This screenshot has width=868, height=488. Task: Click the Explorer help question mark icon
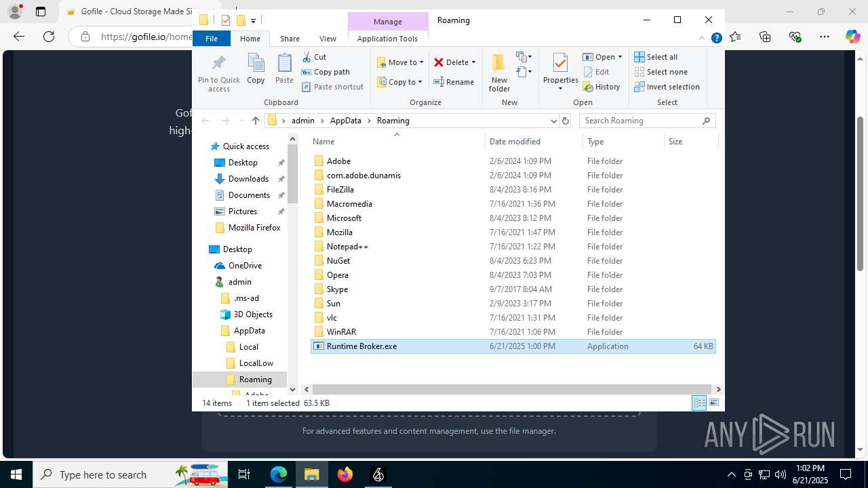pos(716,39)
